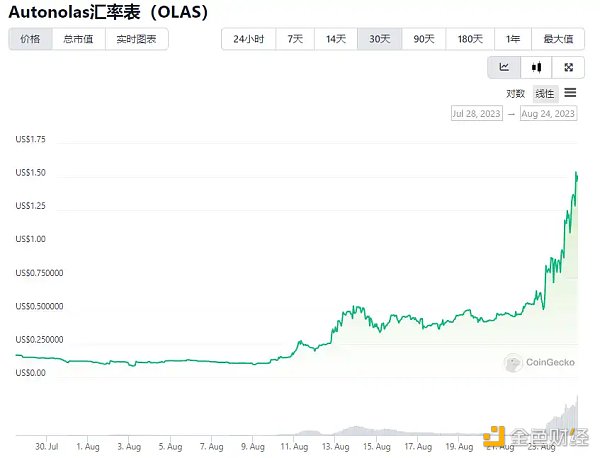Select the 30天 time range
The height and width of the screenshot is (458, 600).
[x=380, y=39]
